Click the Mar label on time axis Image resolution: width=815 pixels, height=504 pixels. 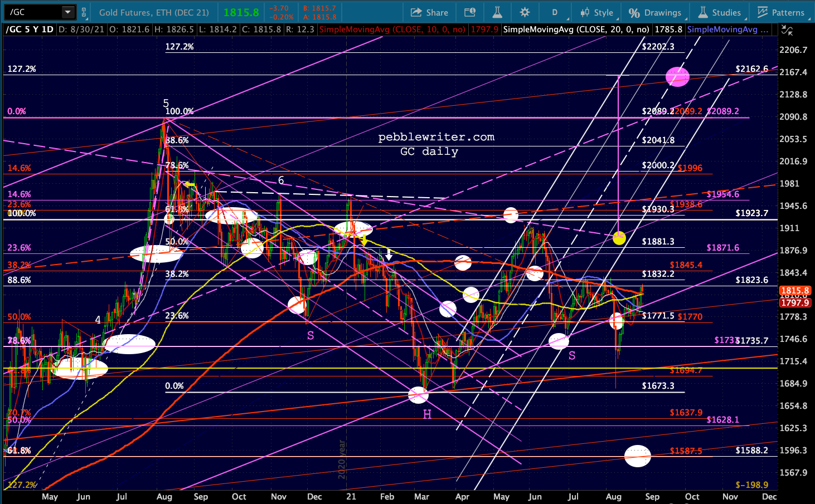(422, 497)
